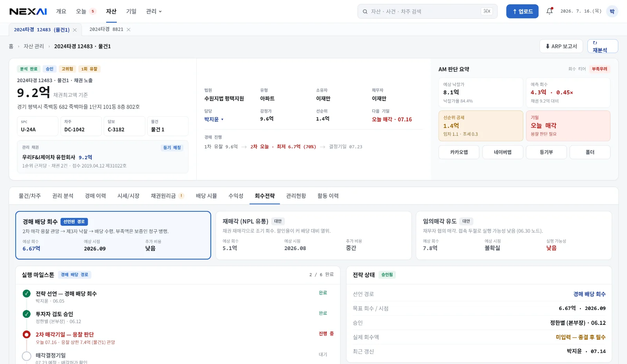The image size is (627, 364).
Task: Open the 시세/시장 tab
Action: pyautogui.click(x=129, y=196)
